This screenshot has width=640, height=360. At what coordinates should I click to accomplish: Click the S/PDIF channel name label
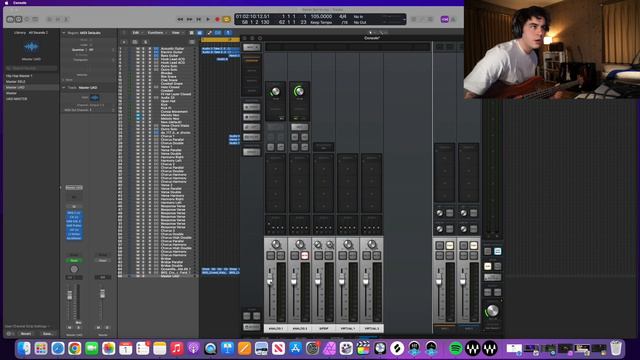[x=324, y=328]
